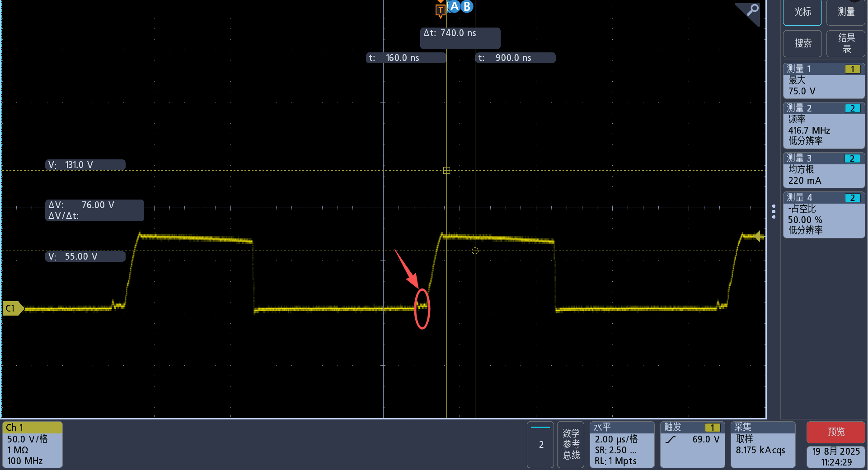The width and height of the screenshot is (868, 470).
Task: Click the t: 900.0 ns cursor readout
Action: (516, 58)
